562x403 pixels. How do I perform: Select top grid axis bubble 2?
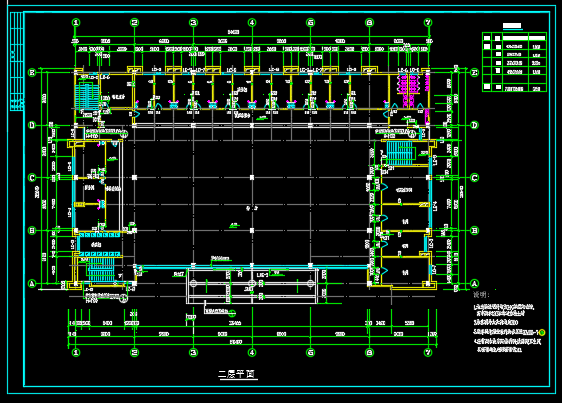click(134, 23)
